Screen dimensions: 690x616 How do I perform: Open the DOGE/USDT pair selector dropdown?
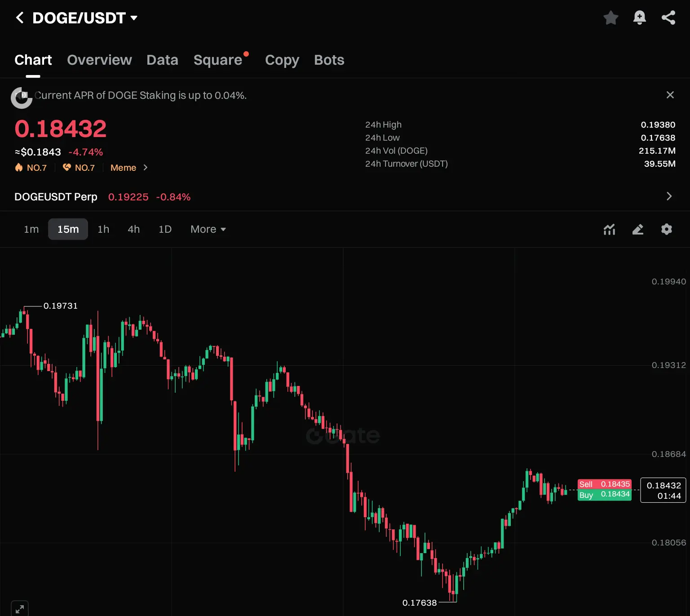85,18
